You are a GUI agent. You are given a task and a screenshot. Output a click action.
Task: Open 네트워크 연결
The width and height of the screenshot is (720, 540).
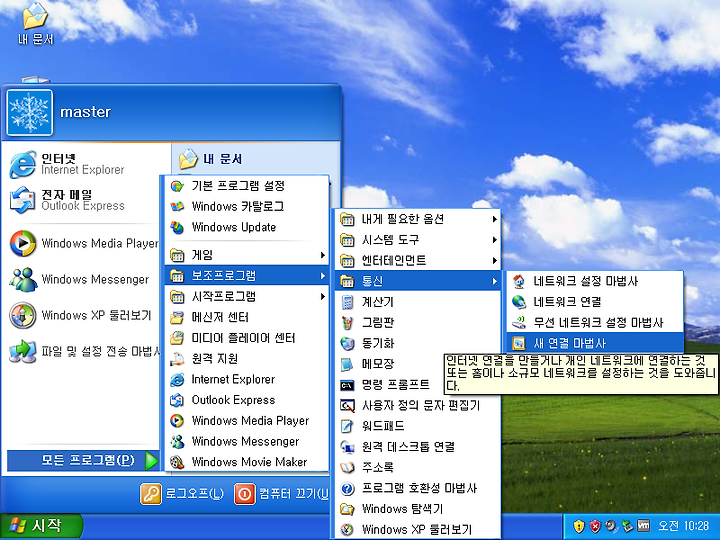595,302
